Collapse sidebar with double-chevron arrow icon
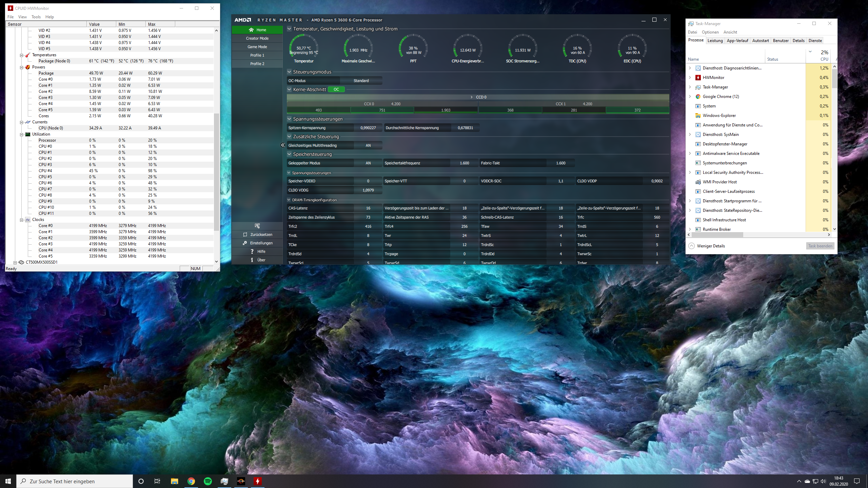 (282, 145)
